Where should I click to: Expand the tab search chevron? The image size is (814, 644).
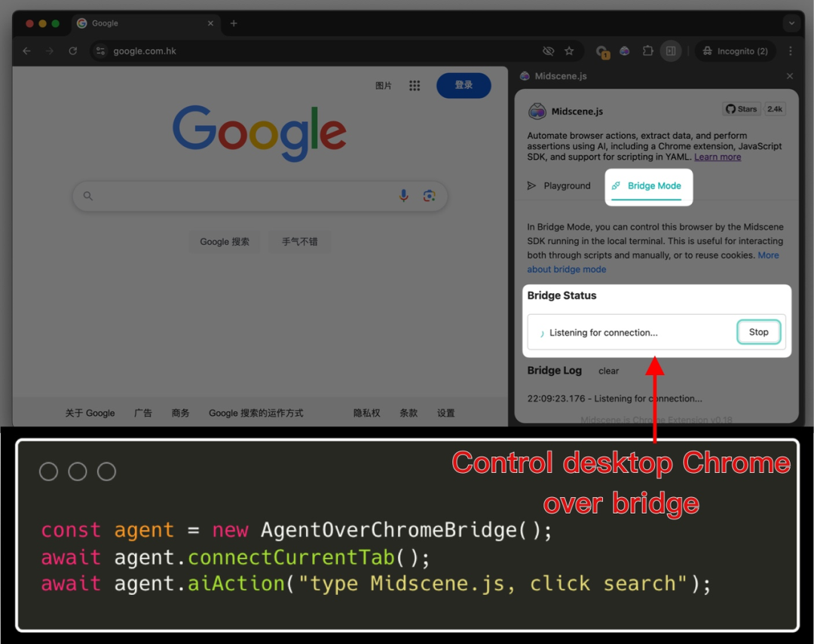click(791, 23)
